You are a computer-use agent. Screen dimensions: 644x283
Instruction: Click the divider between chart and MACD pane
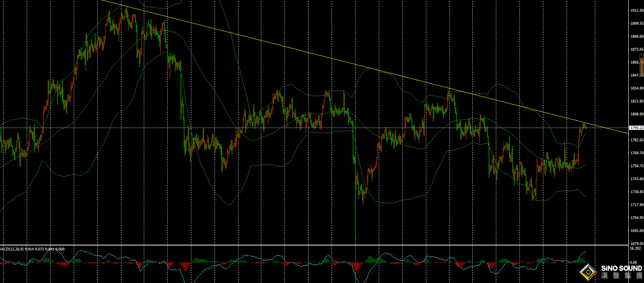click(314, 245)
